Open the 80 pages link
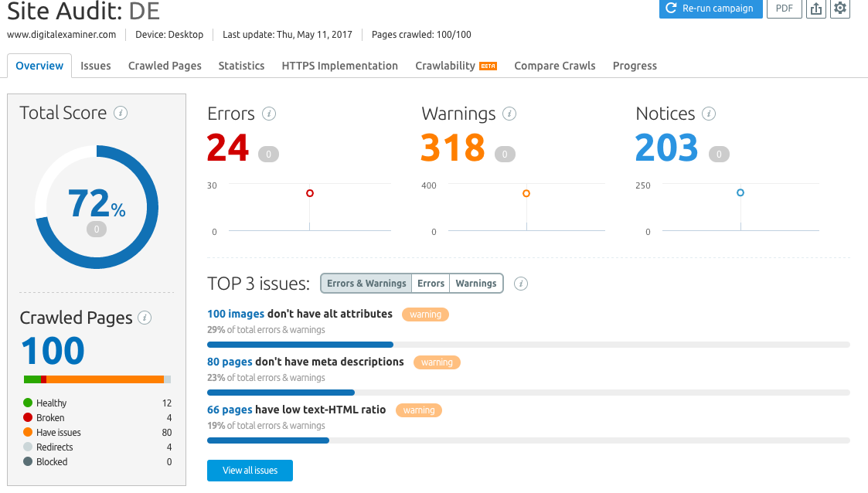 [x=230, y=362]
